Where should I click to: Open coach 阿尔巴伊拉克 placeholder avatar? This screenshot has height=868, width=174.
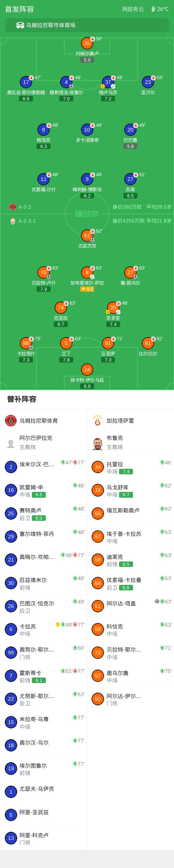click(x=11, y=444)
